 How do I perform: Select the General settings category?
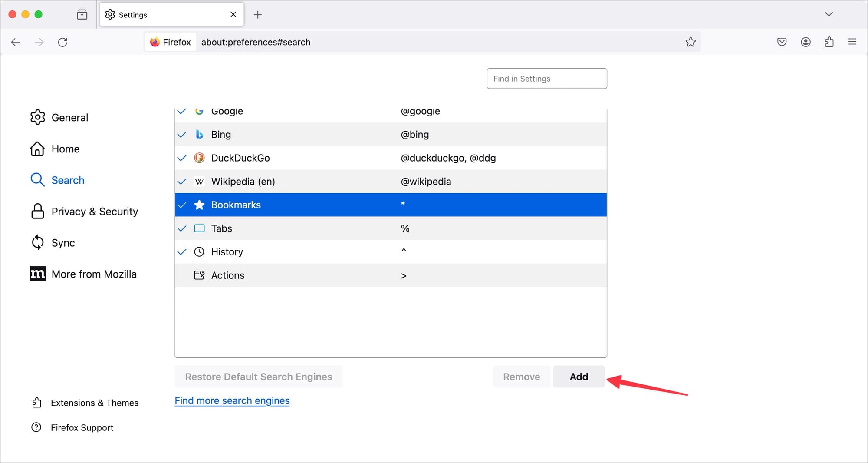[x=59, y=117]
